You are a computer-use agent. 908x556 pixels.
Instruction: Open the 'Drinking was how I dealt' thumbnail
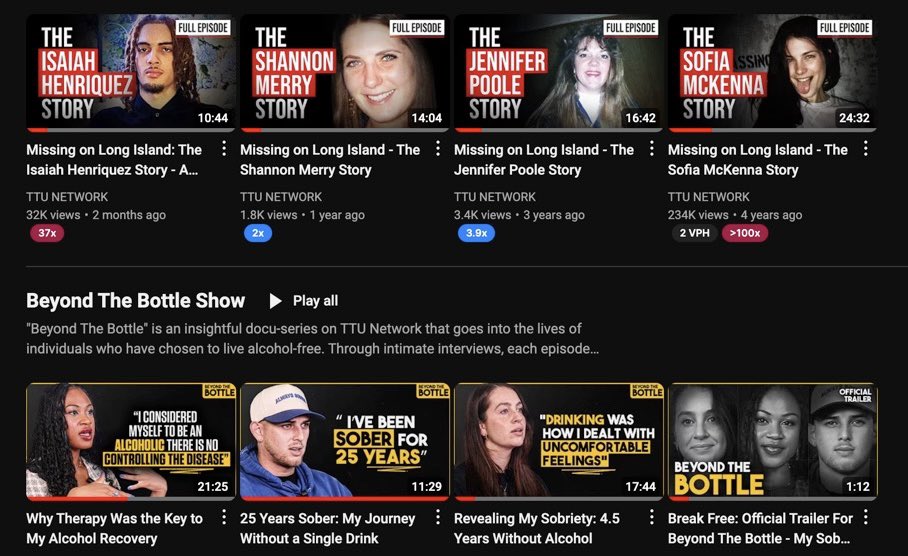[x=558, y=441]
